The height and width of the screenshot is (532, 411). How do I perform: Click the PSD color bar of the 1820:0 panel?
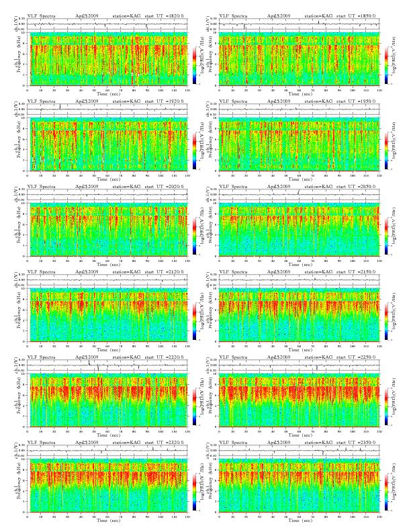click(x=194, y=65)
